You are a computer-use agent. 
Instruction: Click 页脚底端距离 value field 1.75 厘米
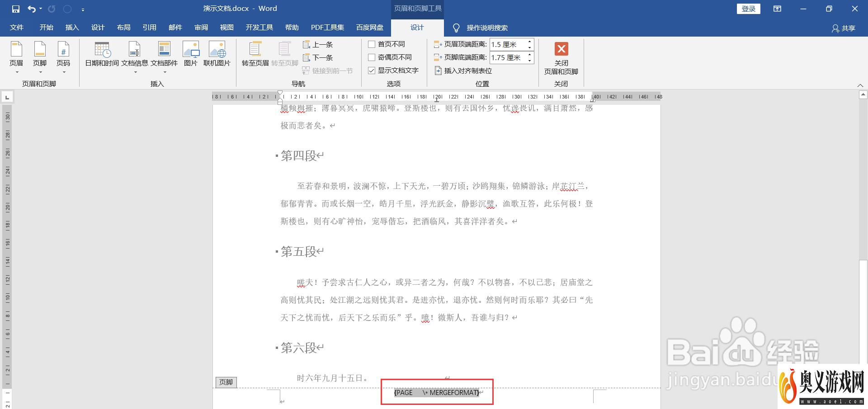[507, 57]
